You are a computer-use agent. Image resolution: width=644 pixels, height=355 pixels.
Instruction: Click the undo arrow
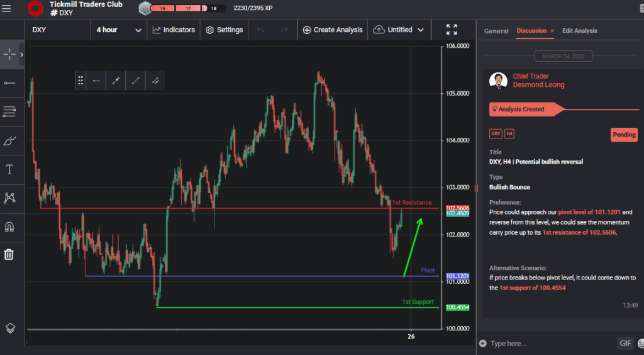(260, 30)
